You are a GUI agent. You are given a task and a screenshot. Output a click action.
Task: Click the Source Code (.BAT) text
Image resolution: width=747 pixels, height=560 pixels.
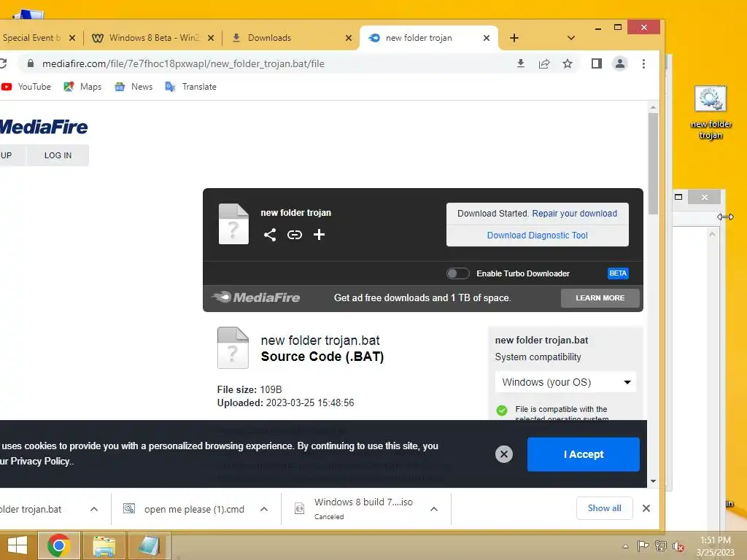tap(322, 357)
